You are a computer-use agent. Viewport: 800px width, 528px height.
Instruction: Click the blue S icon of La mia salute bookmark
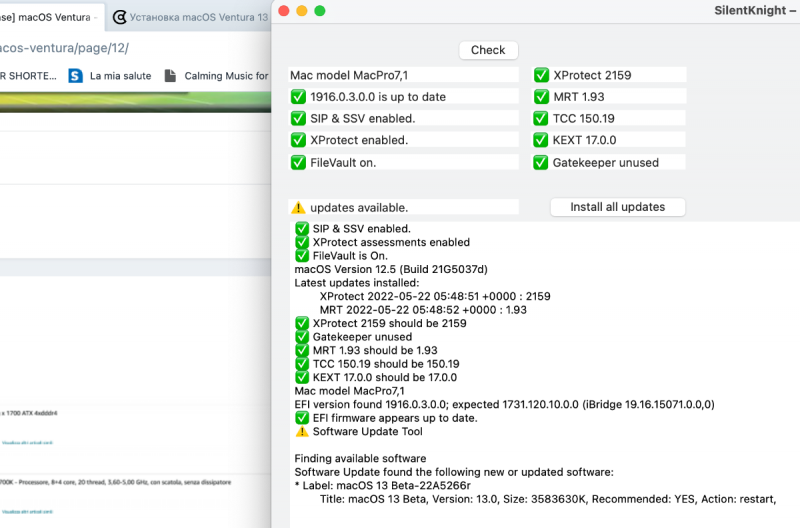[x=76, y=76]
